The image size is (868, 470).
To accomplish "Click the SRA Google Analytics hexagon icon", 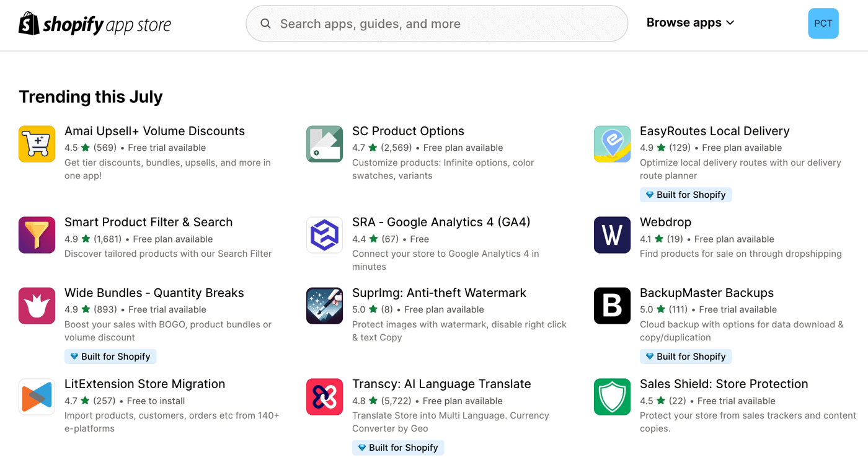I will (324, 235).
